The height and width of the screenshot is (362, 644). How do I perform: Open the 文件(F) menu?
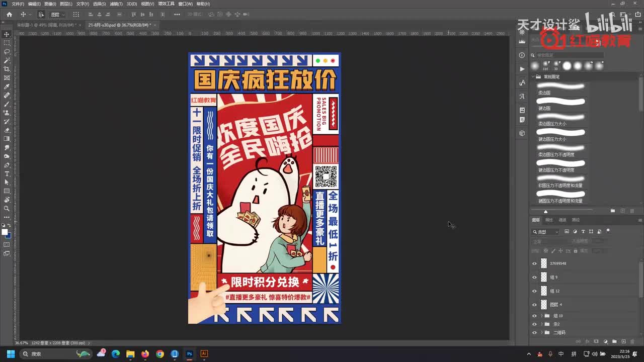(x=18, y=4)
